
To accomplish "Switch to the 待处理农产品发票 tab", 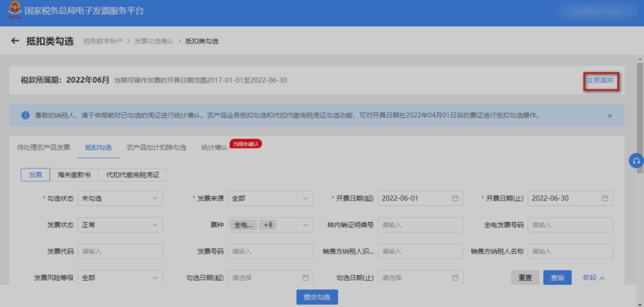I will (x=43, y=147).
